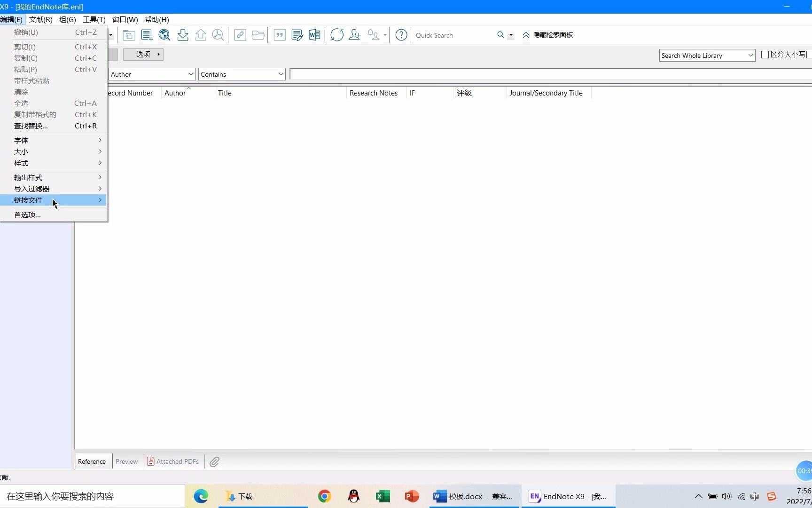Image resolution: width=812 pixels, height=508 pixels.
Task: Expand the 输出样式 submenu
Action: (53, 177)
